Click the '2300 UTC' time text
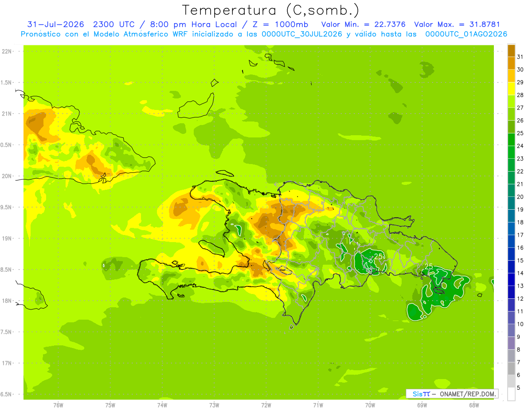The width and height of the screenshot is (532, 411). pos(114,24)
